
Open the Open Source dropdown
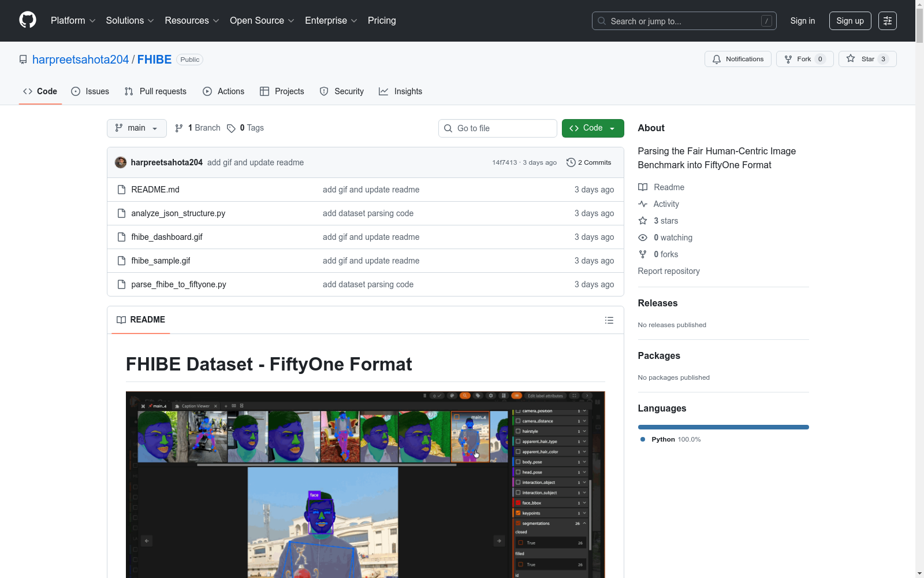pos(262,21)
